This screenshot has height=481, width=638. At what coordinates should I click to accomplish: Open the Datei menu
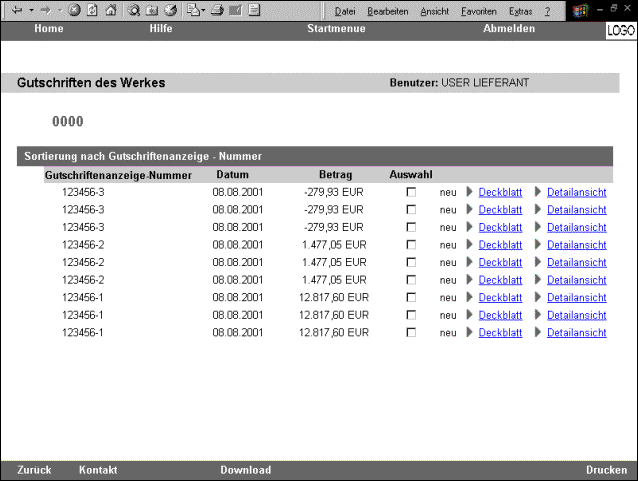pyautogui.click(x=345, y=11)
